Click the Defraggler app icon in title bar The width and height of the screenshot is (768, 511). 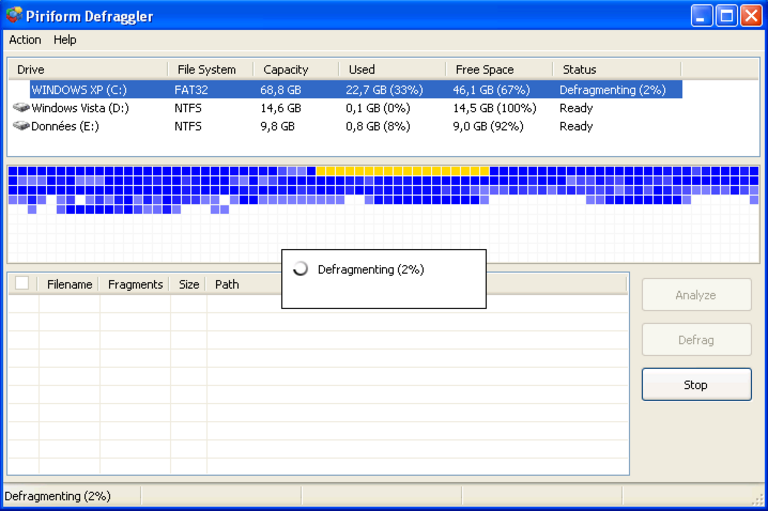click(x=14, y=15)
